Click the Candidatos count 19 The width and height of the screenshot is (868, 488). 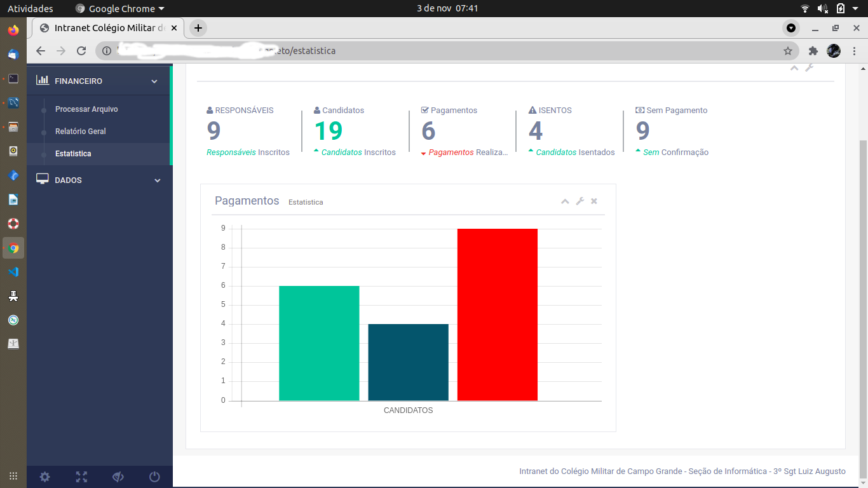[329, 131]
